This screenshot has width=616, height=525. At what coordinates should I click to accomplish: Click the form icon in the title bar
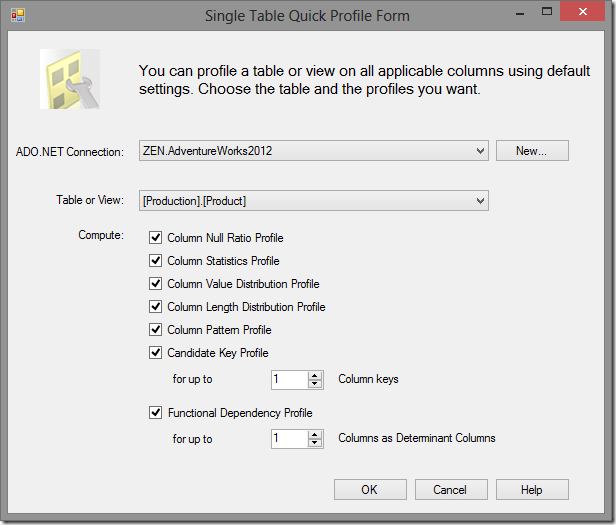[17, 16]
